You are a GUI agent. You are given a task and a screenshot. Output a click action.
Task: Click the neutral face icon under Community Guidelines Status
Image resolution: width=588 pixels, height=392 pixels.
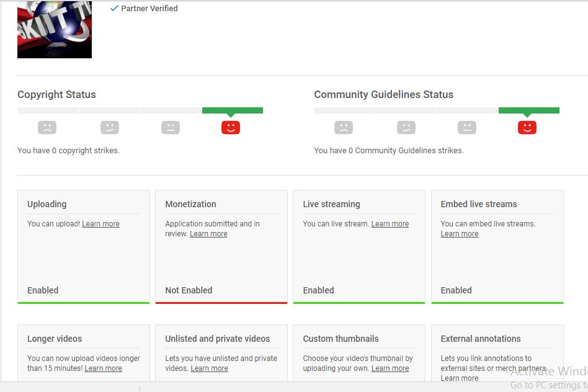(x=467, y=128)
